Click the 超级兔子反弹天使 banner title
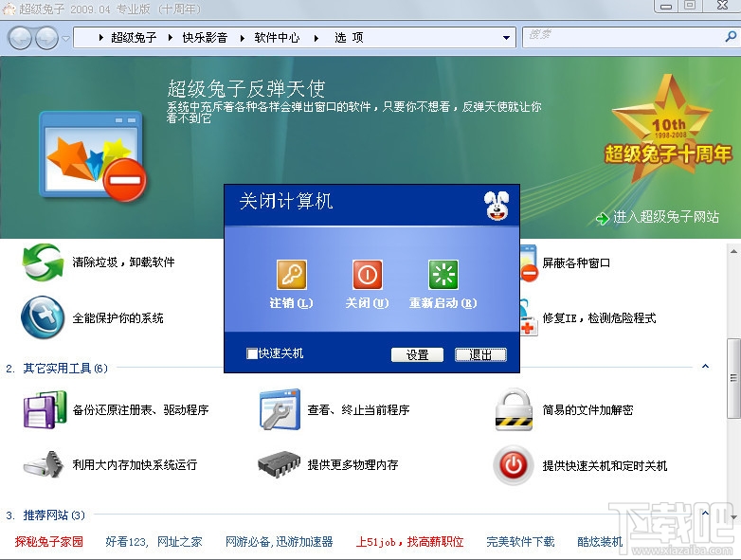The image size is (741, 560). click(246, 88)
